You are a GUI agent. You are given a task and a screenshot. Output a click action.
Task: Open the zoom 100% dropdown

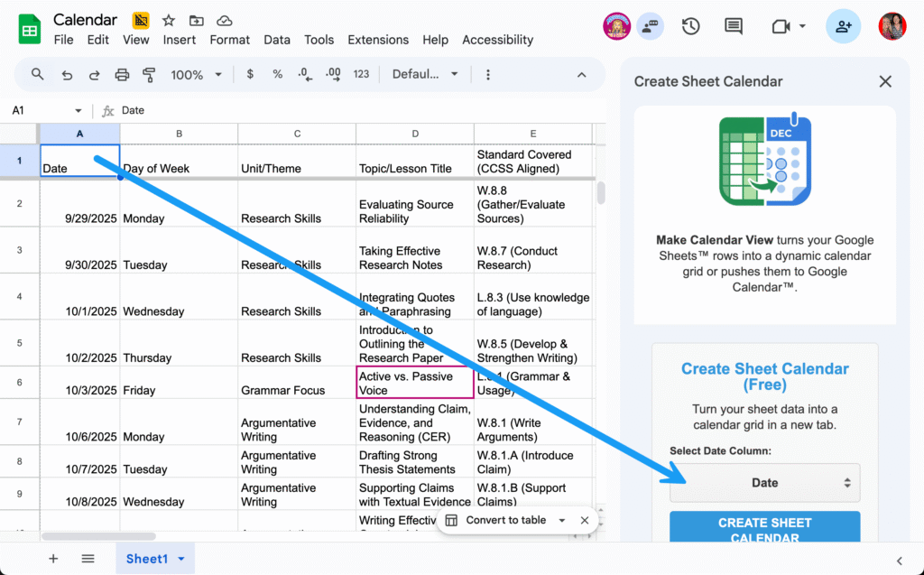pyautogui.click(x=194, y=74)
